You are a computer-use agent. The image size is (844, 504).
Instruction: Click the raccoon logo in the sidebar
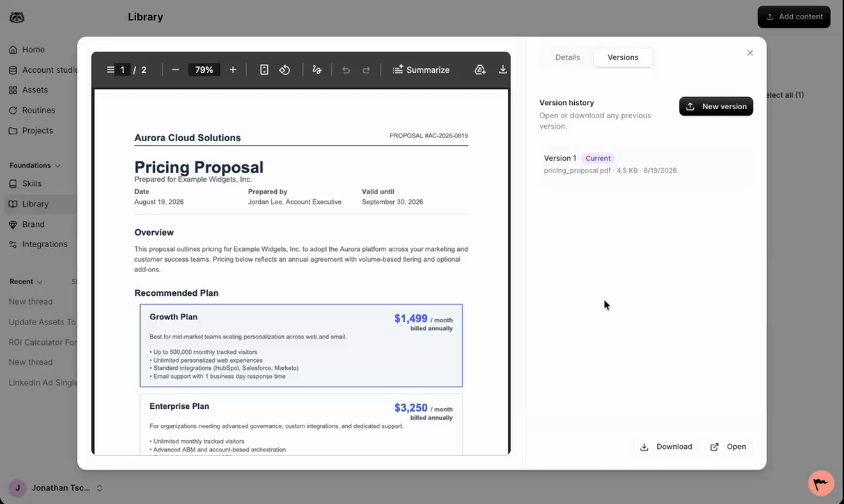point(17,17)
